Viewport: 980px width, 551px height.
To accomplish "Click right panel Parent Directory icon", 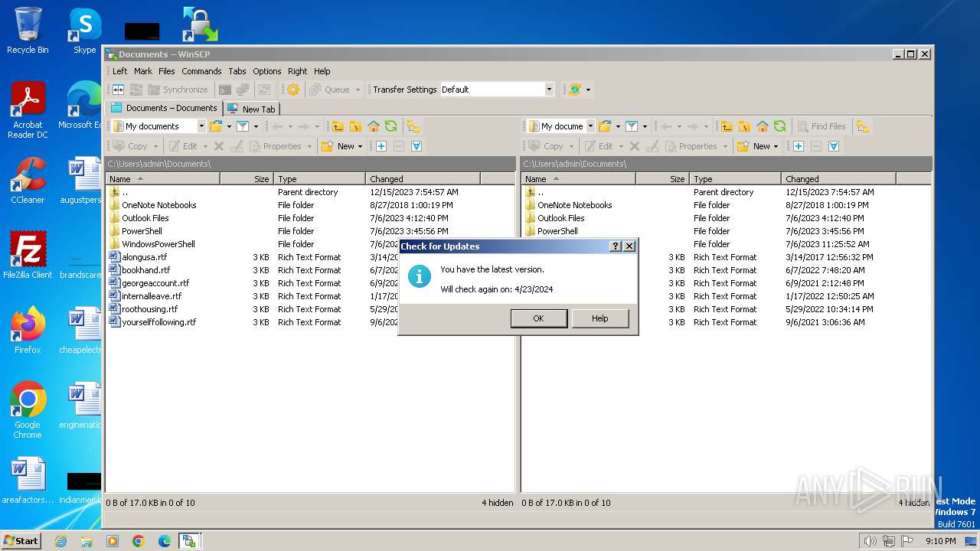I will pyautogui.click(x=727, y=126).
